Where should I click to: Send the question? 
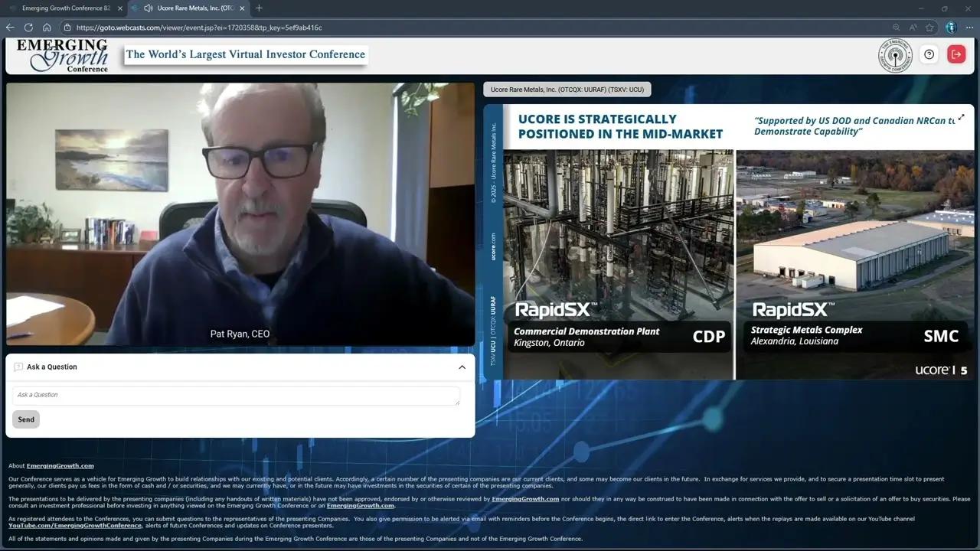[26, 419]
